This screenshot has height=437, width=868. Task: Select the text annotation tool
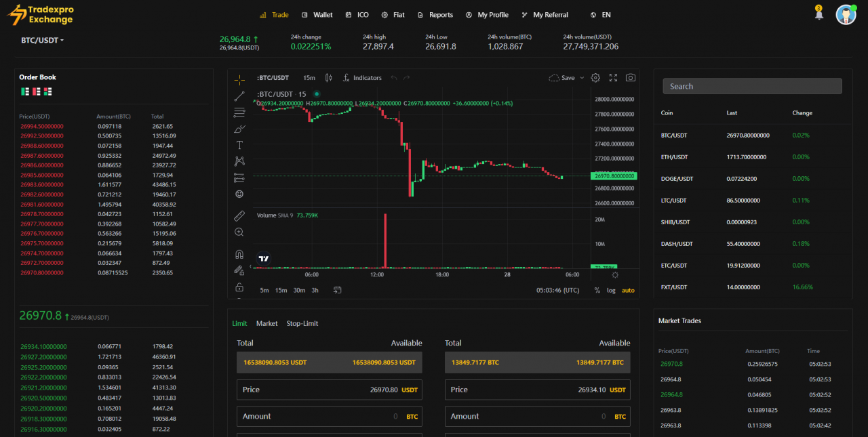(239, 145)
